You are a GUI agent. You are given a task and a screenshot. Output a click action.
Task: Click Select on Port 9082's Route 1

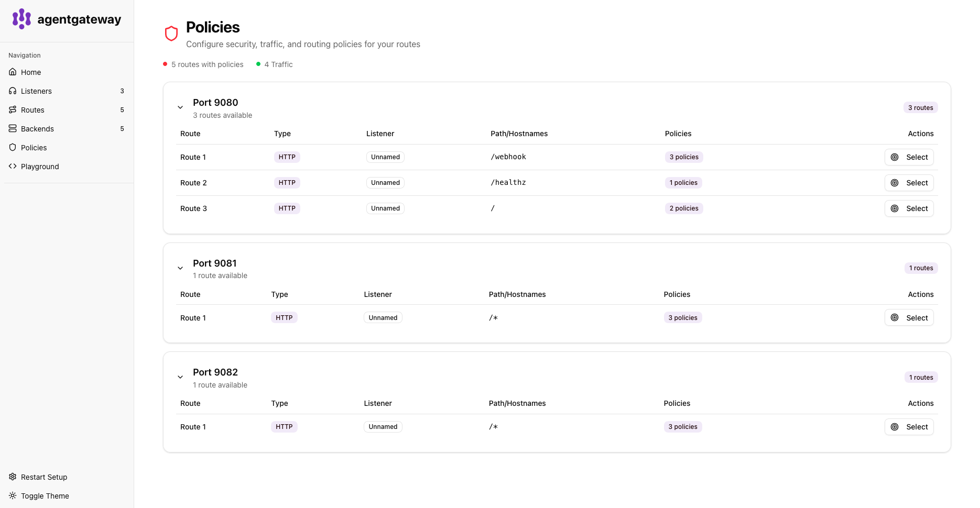[x=909, y=426]
